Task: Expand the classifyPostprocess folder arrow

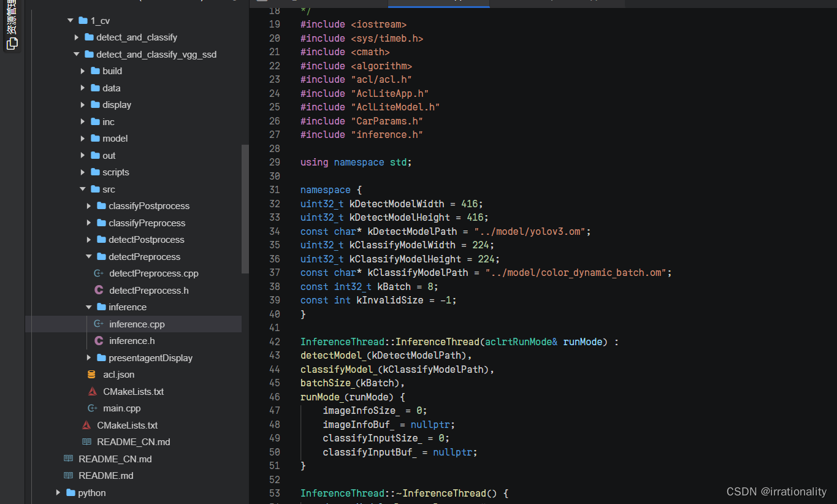Action: 89,206
